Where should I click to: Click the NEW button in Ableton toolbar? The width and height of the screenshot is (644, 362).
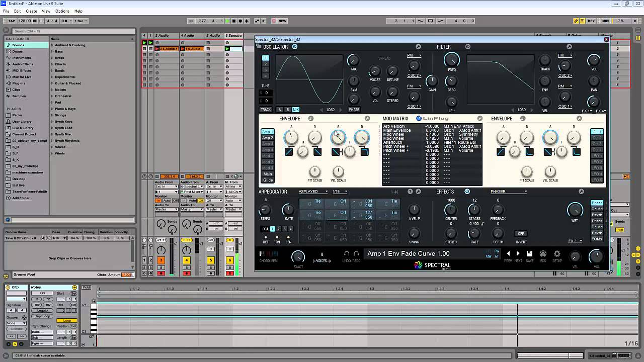[282, 21]
